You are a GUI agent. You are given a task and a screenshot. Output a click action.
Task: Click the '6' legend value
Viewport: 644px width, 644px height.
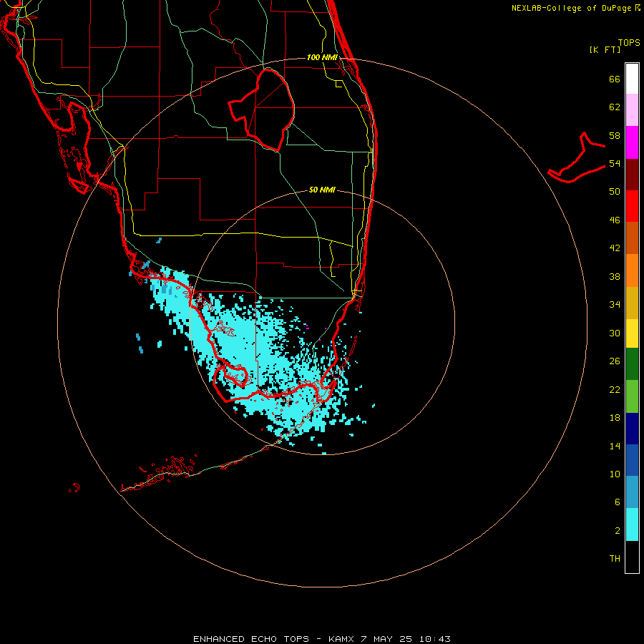617,502
